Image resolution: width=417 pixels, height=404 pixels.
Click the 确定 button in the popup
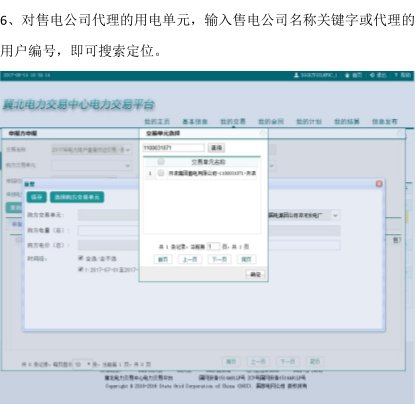(x=255, y=274)
